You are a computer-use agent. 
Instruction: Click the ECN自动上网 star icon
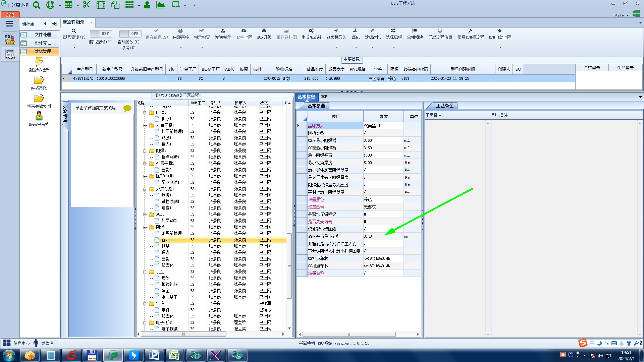[500, 31]
